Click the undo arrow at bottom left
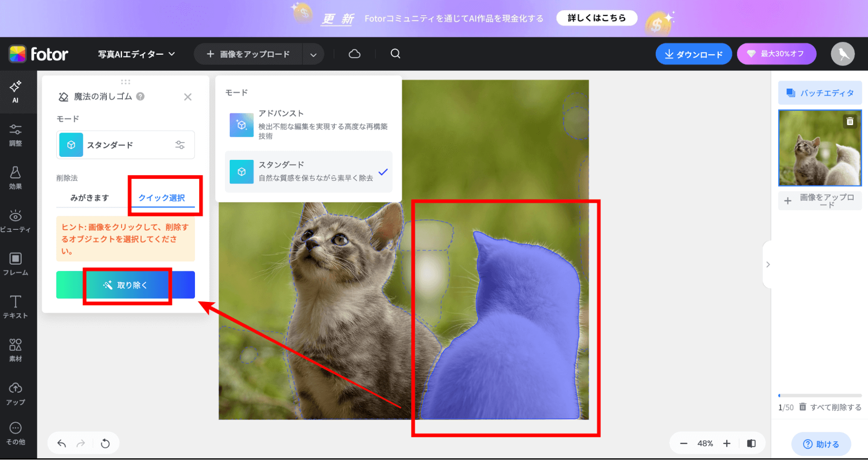 (61, 443)
